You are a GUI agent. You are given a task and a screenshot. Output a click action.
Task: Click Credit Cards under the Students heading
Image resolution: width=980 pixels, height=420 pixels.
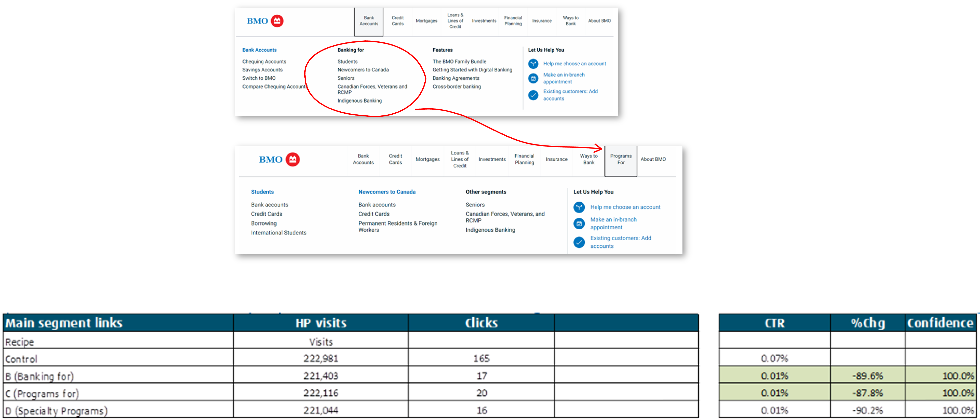coord(266,214)
